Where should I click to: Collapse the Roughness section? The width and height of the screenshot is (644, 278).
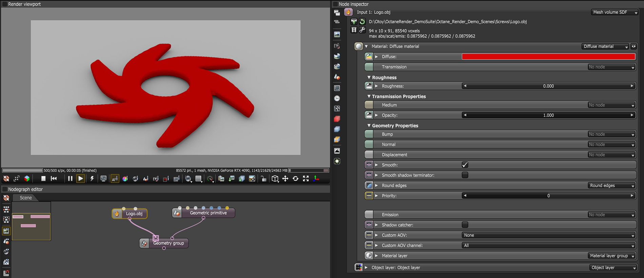tap(369, 78)
